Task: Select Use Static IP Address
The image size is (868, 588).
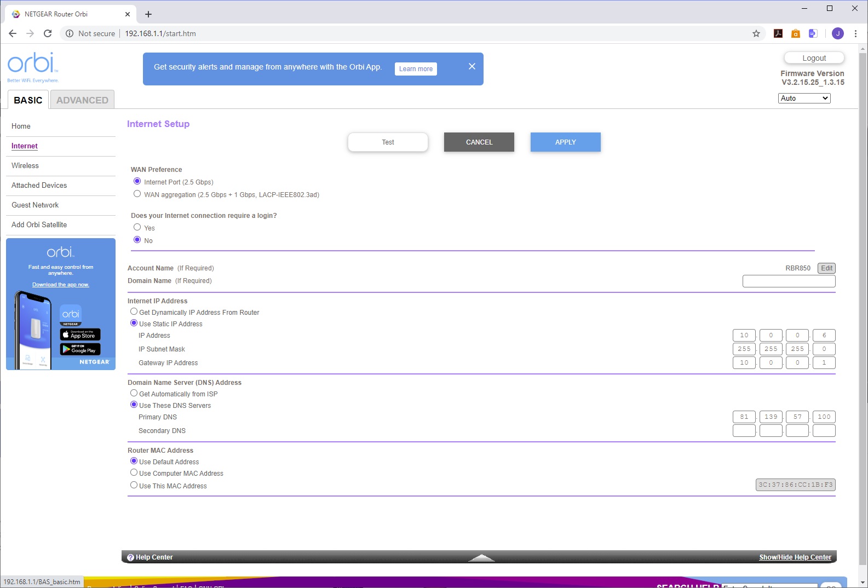Action: pyautogui.click(x=134, y=323)
